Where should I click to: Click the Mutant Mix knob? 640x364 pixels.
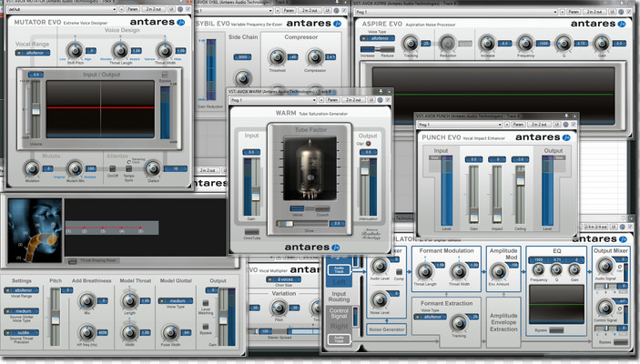tap(75, 168)
